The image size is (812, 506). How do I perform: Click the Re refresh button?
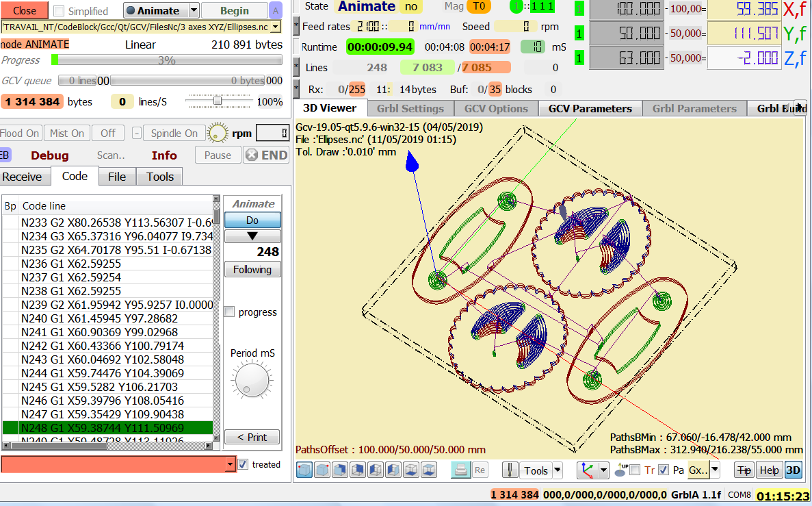pos(480,470)
